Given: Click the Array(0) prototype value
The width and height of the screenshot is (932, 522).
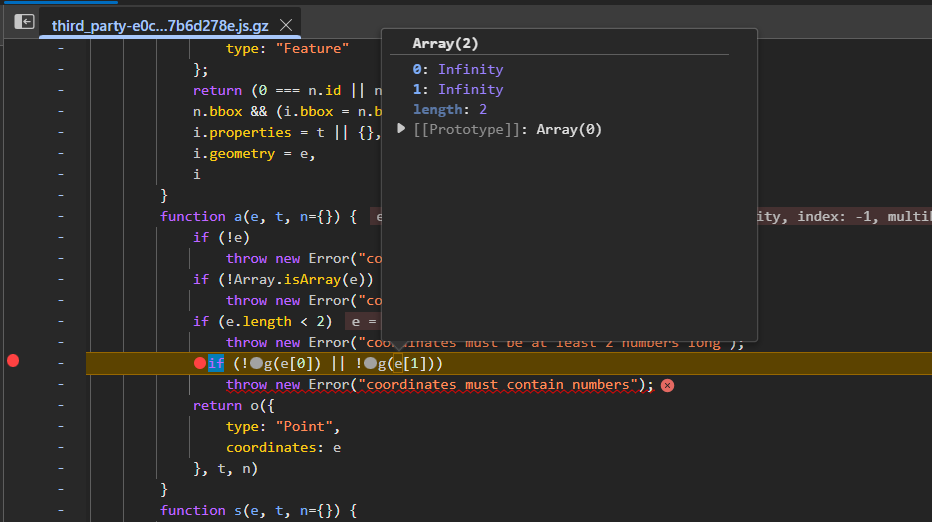Looking at the screenshot, I should [569, 129].
